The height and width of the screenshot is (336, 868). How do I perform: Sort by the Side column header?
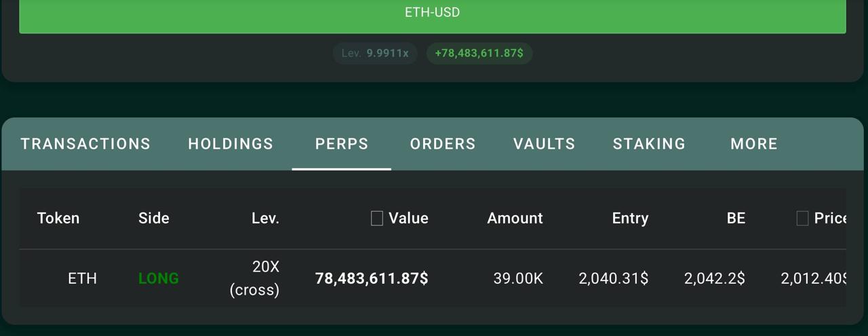[x=154, y=219]
